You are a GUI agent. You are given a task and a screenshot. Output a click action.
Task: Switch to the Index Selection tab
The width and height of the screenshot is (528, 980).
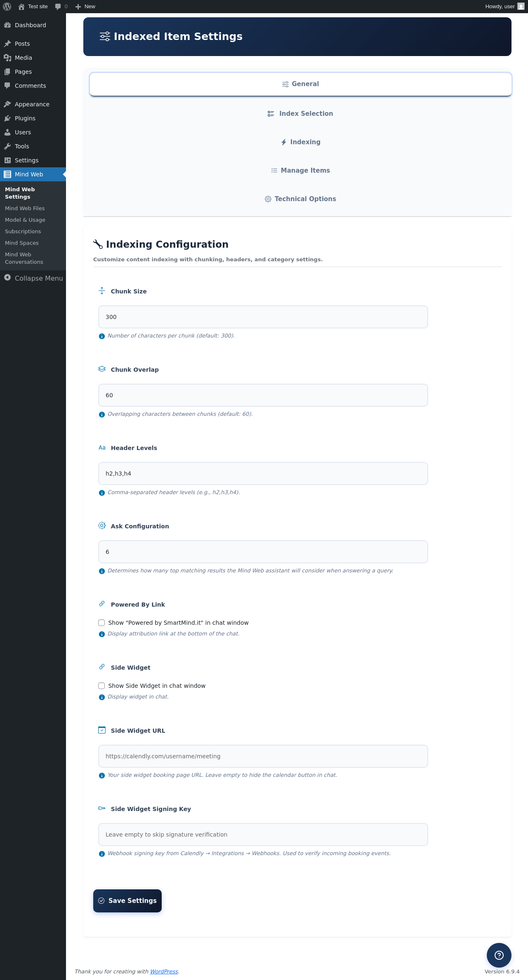(x=300, y=114)
